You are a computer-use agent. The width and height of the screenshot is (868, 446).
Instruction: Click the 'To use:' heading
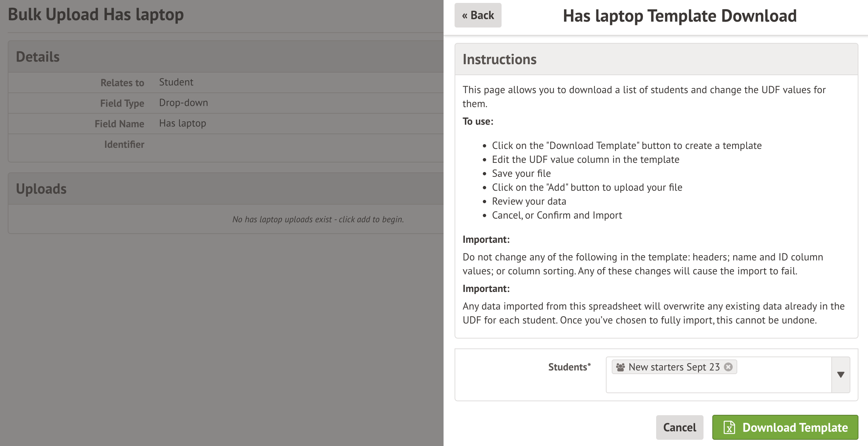[478, 121]
